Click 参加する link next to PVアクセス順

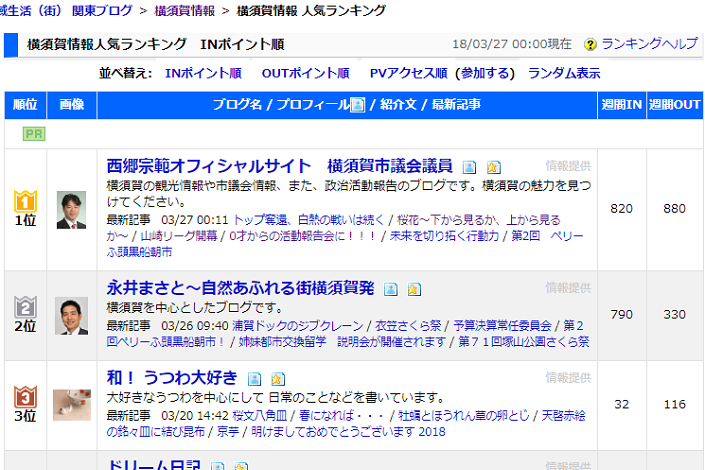click(x=487, y=73)
